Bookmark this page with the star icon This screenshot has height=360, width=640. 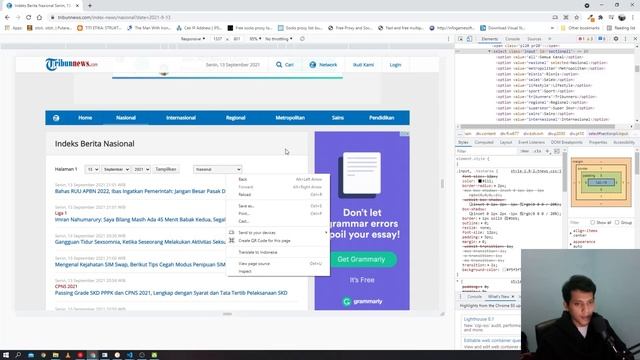[577, 18]
